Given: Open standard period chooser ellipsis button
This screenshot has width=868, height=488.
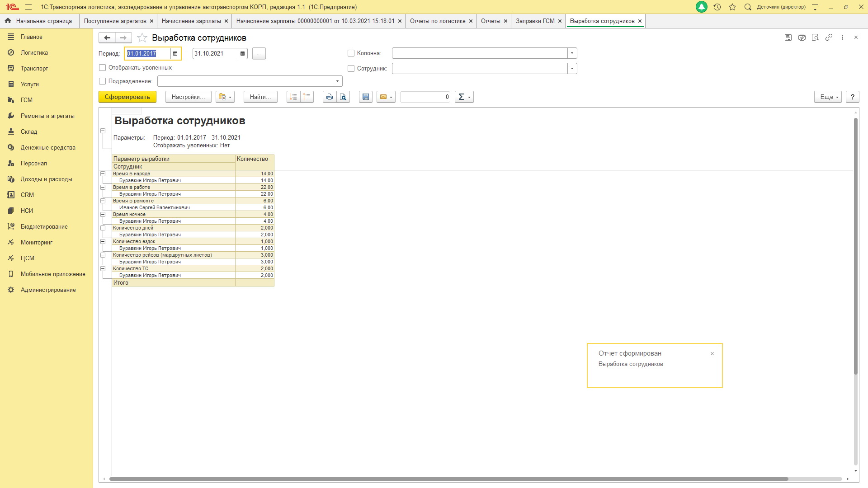Looking at the screenshot, I should (259, 53).
